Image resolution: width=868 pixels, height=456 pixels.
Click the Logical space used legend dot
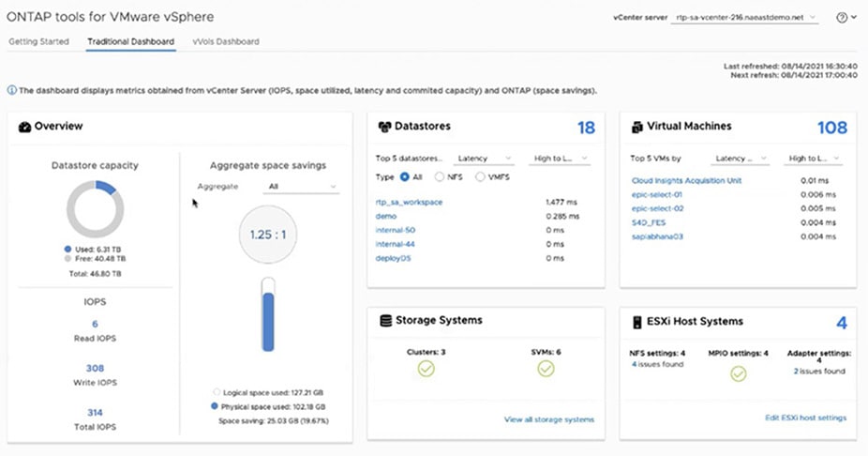(x=217, y=392)
